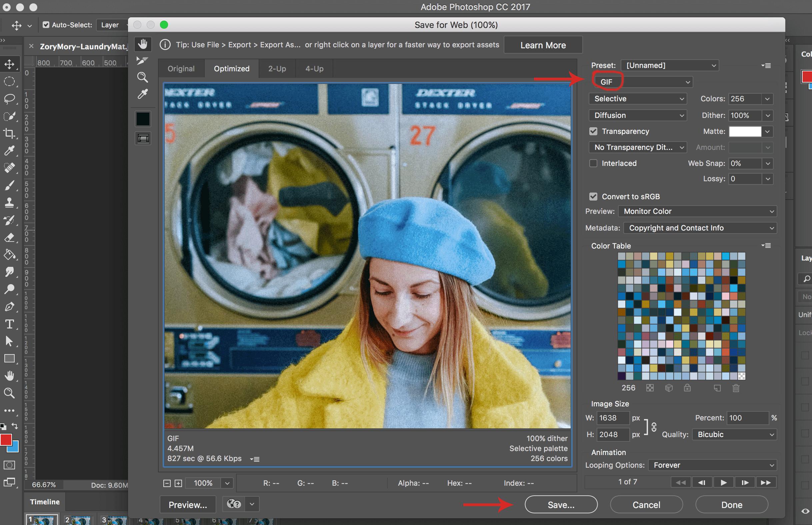
Task: Select the Zoom tool in Save for Web
Action: [x=143, y=77]
